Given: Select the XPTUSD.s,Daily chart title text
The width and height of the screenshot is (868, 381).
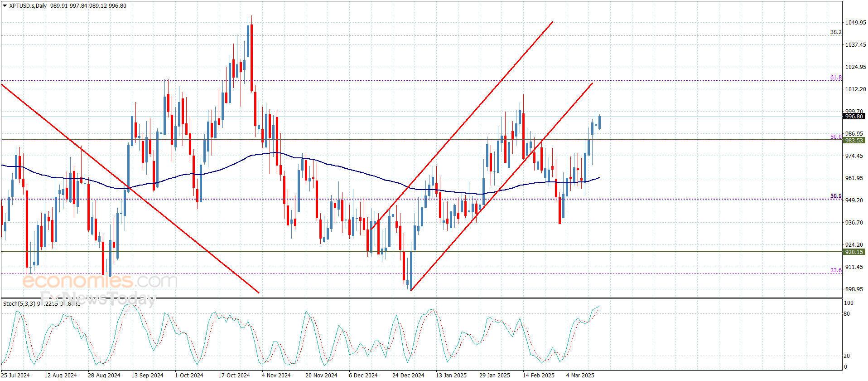Looking at the screenshot, I should pyautogui.click(x=28, y=6).
